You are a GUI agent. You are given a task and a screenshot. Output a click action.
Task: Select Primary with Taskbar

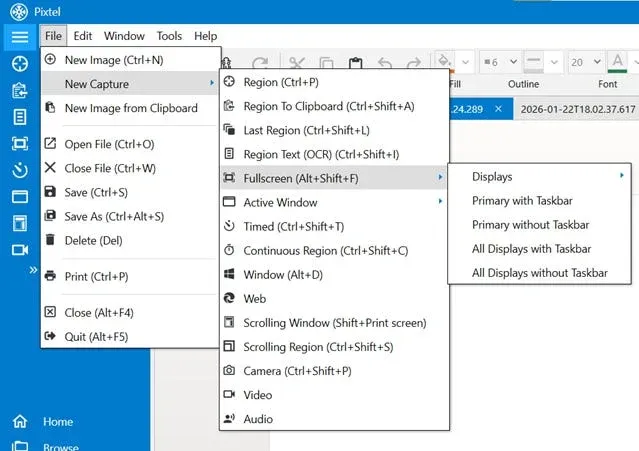coord(539,200)
